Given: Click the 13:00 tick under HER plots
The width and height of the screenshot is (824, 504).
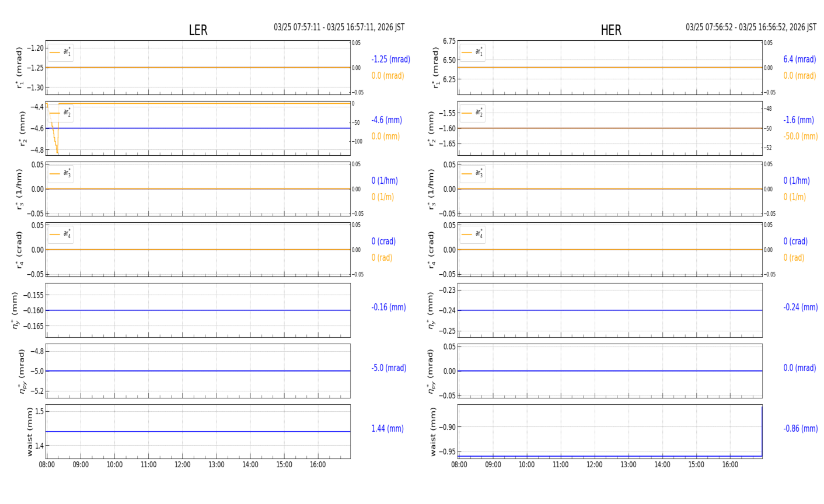Looking at the screenshot, I should 629,465.
